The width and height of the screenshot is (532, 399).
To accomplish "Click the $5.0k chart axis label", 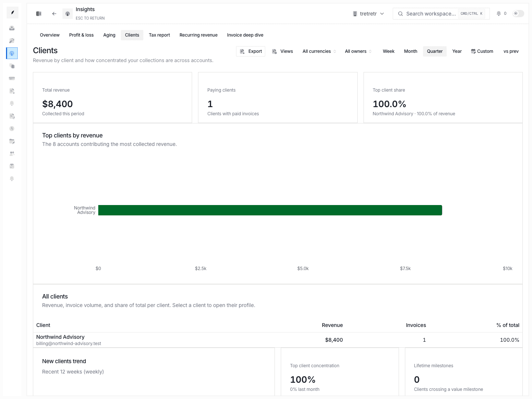I will pos(303,269).
